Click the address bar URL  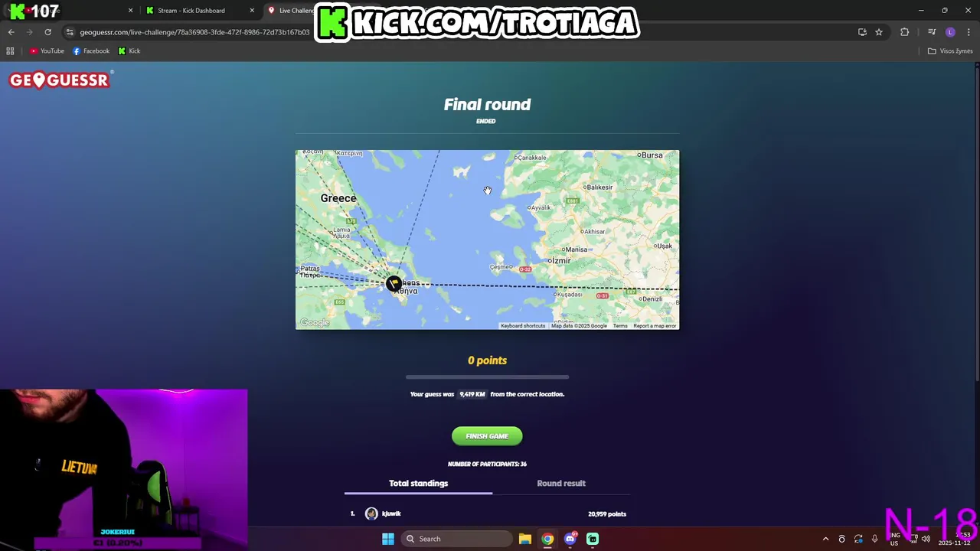pos(194,32)
